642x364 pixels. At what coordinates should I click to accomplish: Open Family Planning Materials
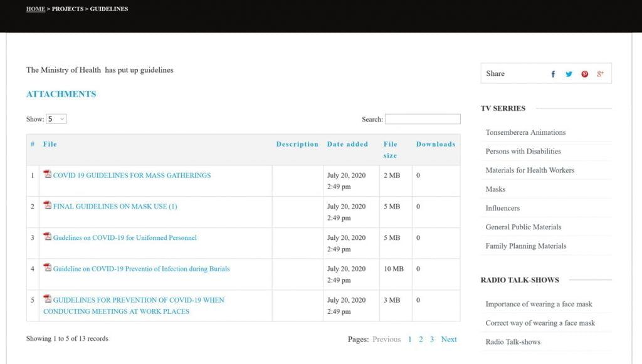pos(526,246)
